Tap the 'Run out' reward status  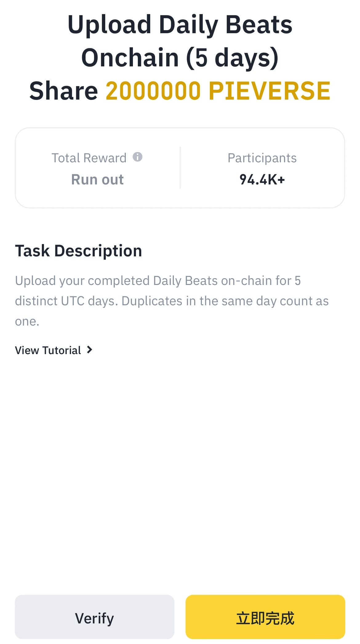97,180
